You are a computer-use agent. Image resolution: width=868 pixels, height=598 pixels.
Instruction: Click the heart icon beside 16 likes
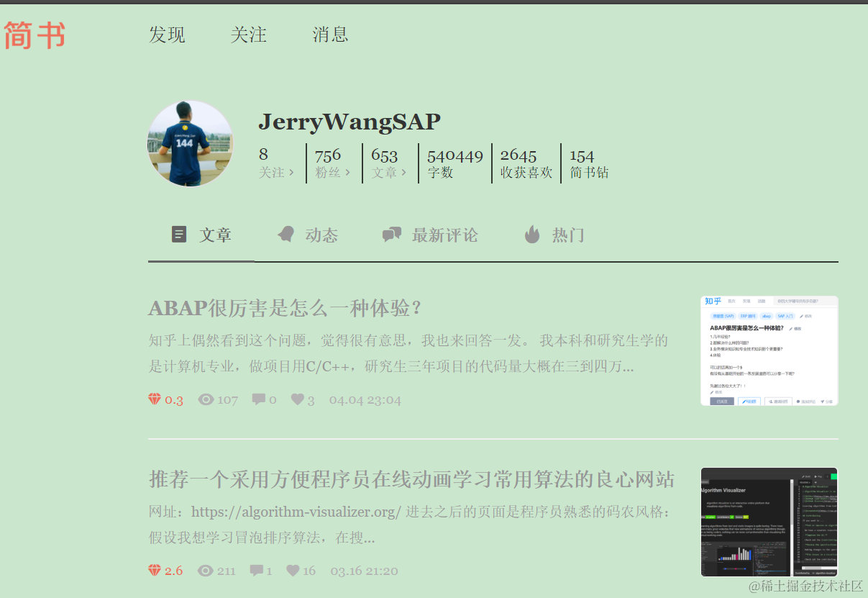[293, 571]
